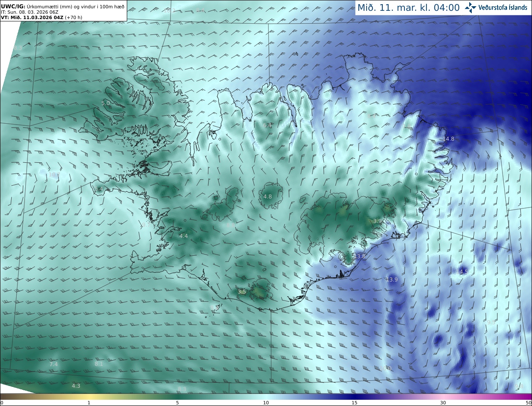Click the 4.3 value near the bottom edge

pyautogui.click(x=76, y=386)
